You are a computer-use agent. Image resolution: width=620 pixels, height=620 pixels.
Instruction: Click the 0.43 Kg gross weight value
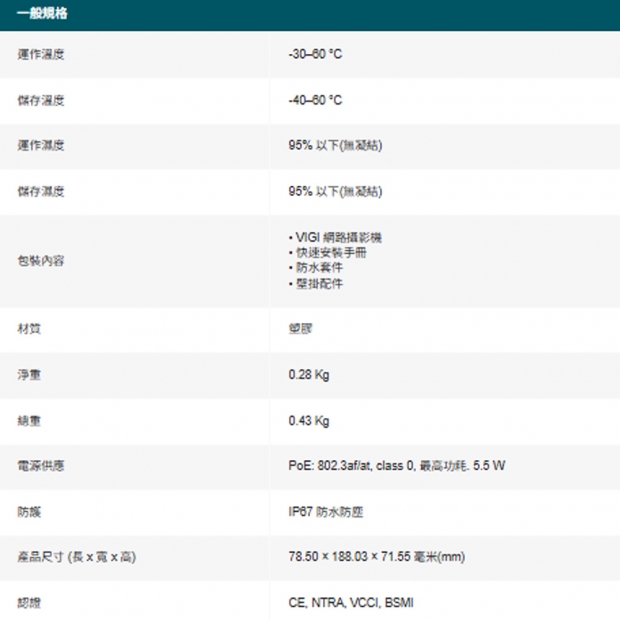[308, 420]
